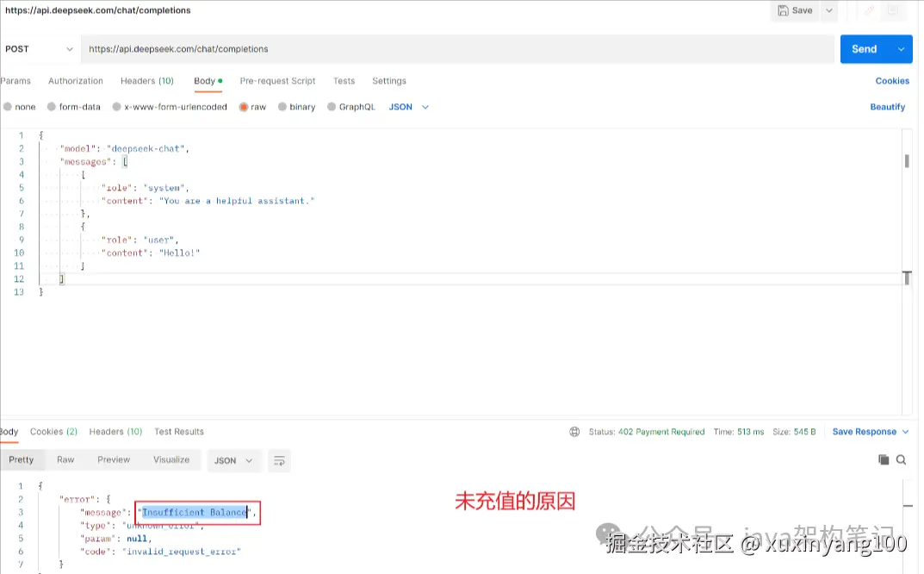The image size is (924, 574).
Task: Open the Save options dropdown arrow
Action: point(829,10)
